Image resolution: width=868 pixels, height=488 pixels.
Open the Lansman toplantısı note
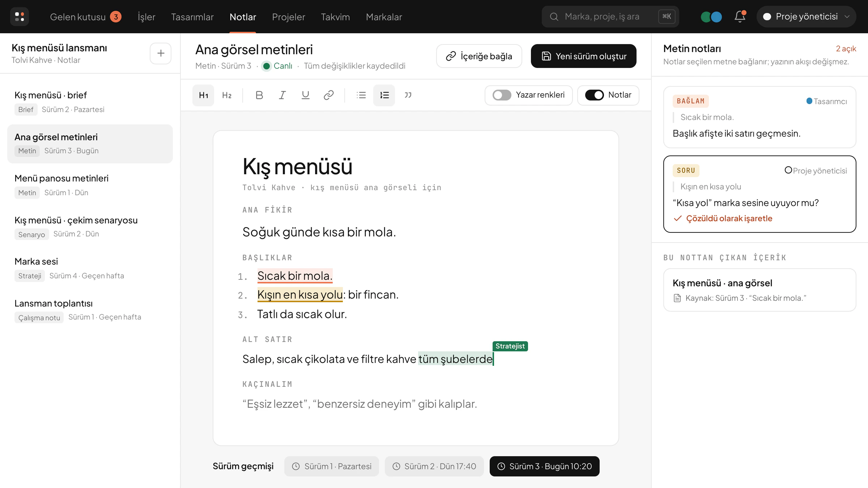90,310
